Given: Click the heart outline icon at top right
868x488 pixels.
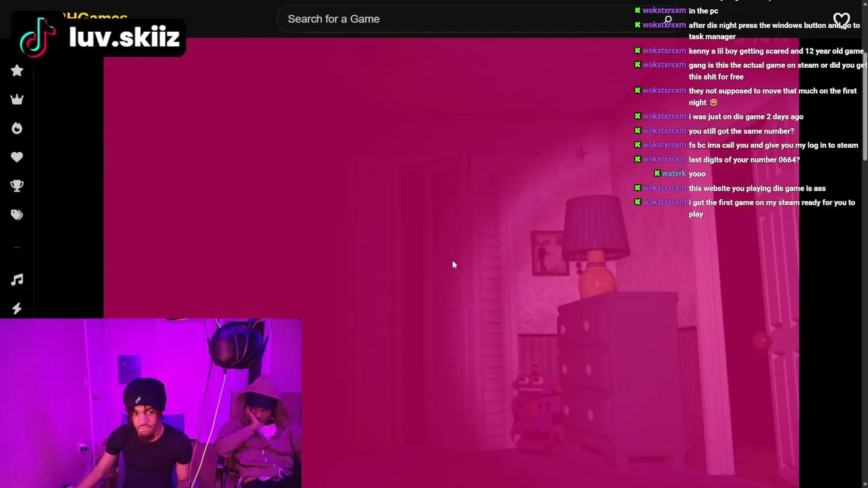Looking at the screenshot, I should tap(842, 20).
